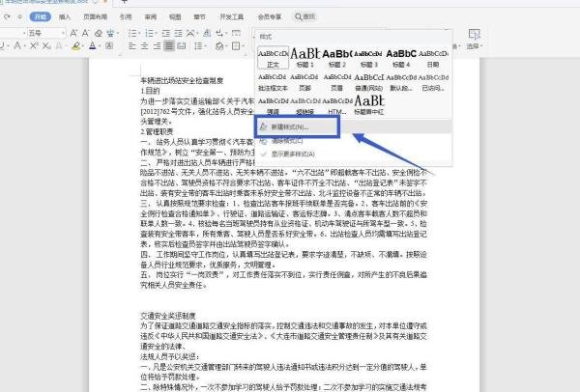The image size is (580, 392).
Task: Apply bullet list formatting
Action: pyautogui.click(x=132, y=33)
